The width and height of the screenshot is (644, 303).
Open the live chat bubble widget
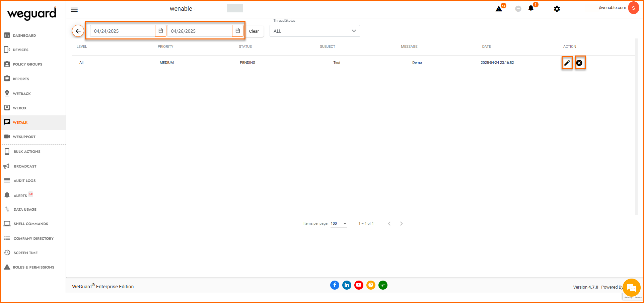(x=632, y=288)
